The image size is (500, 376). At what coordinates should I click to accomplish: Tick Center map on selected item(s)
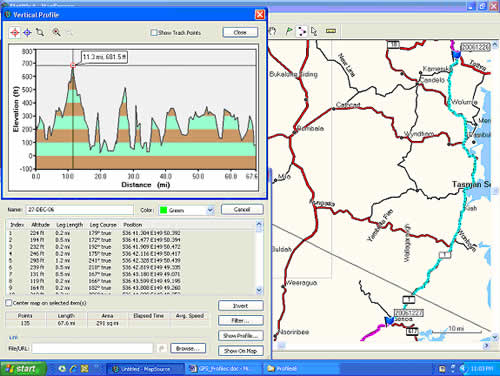click(x=9, y=303)
